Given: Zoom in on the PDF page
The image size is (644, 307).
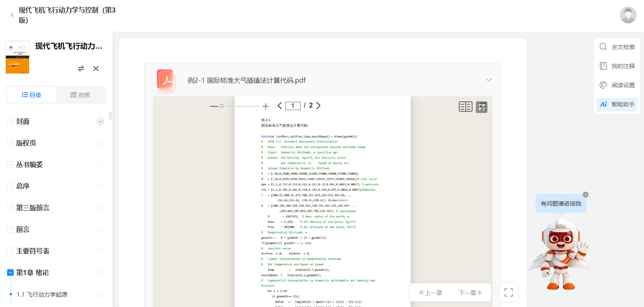Looking at the screenshot, I should (266, 106).
